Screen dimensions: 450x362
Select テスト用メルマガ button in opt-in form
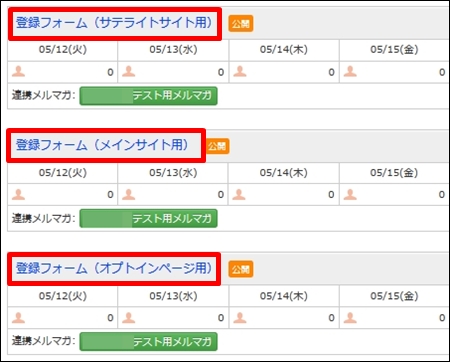(x=149, y=341)
